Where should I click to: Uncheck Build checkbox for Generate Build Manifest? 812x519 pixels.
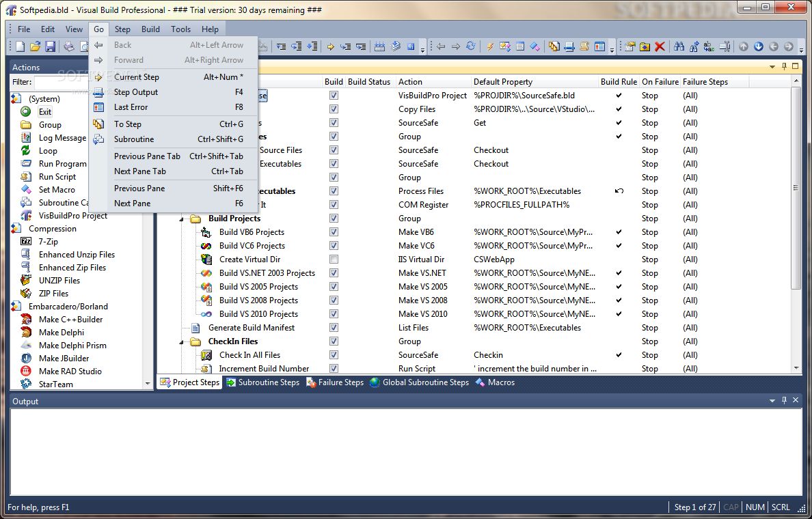pos(334,328)
